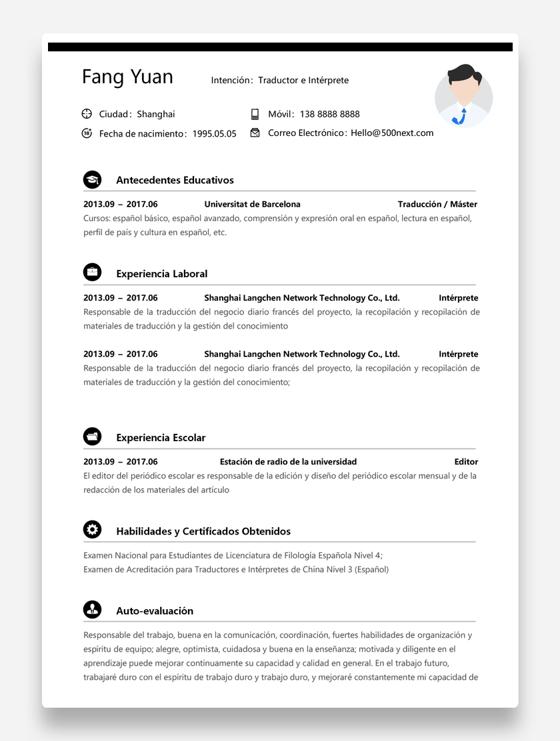Screen dimensions: 560x741
Task: Click the Auto-evaluación section heading
Action: pos(155,610)
